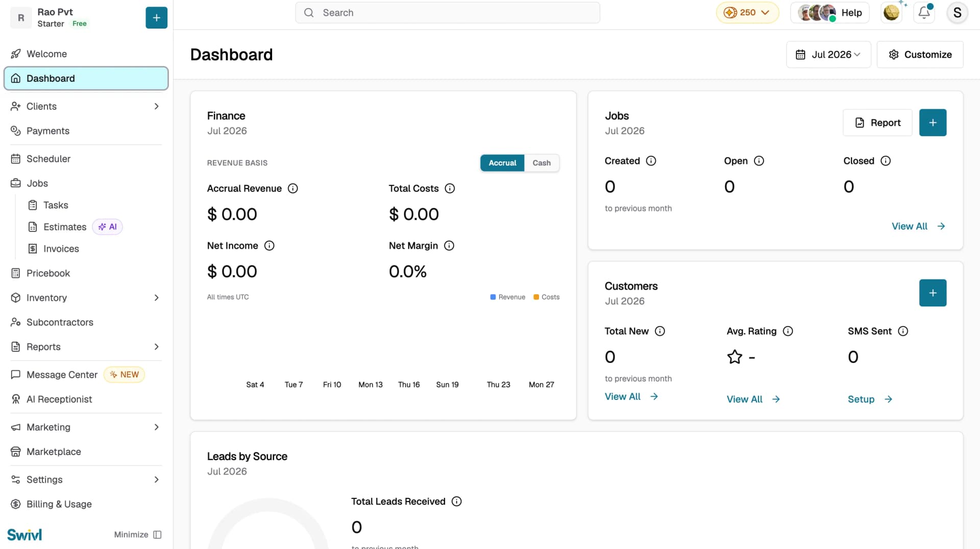
Task: Open the Jul 2026 date dropdown
Action: [828, 55]
